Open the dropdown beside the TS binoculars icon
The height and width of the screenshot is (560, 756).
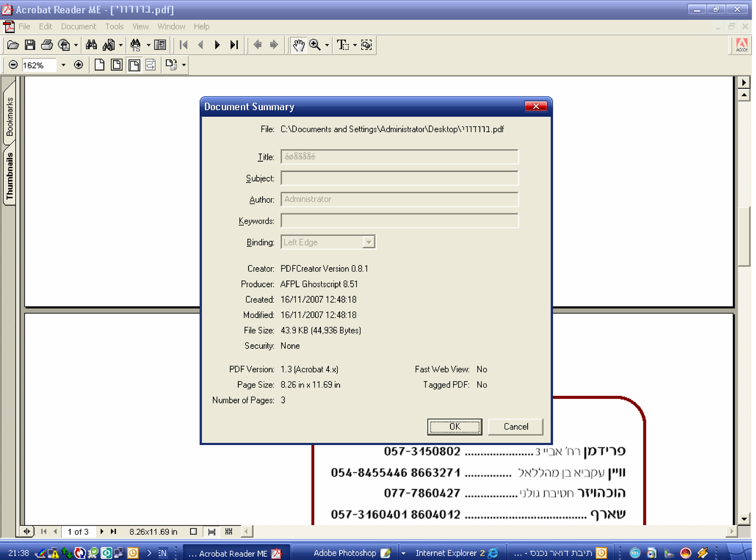(x=148, y=45)
